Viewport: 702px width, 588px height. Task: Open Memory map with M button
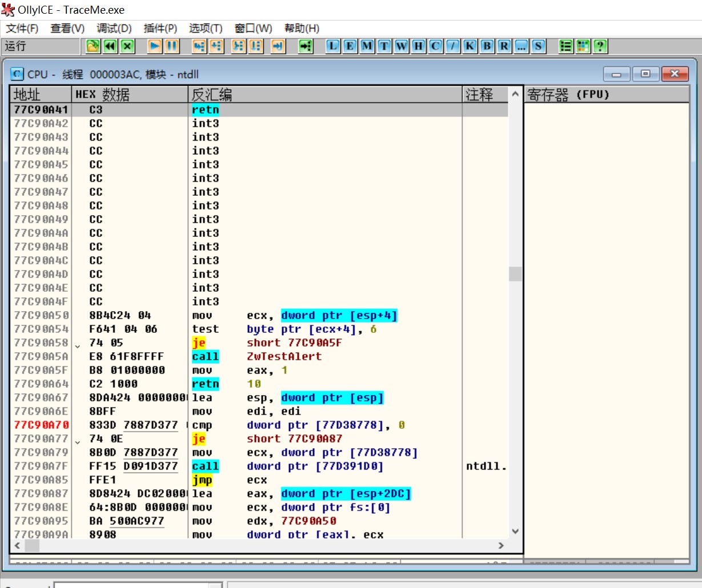367,46
